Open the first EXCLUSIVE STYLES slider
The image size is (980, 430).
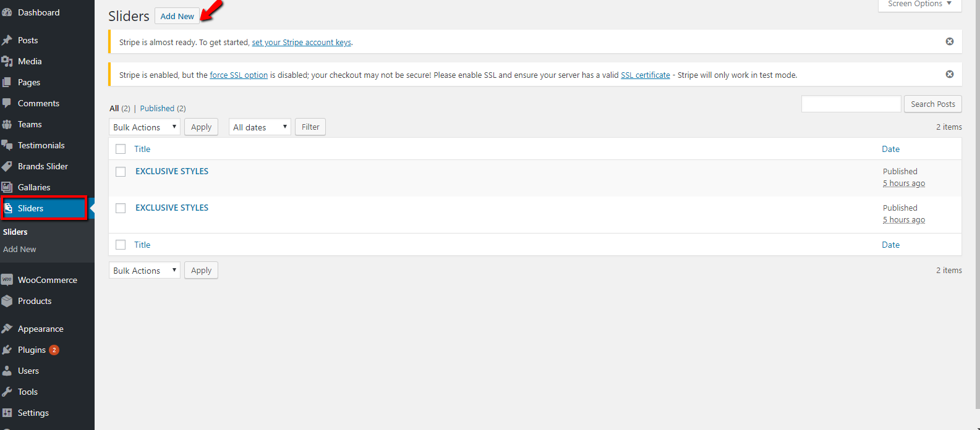click(172, 171)
